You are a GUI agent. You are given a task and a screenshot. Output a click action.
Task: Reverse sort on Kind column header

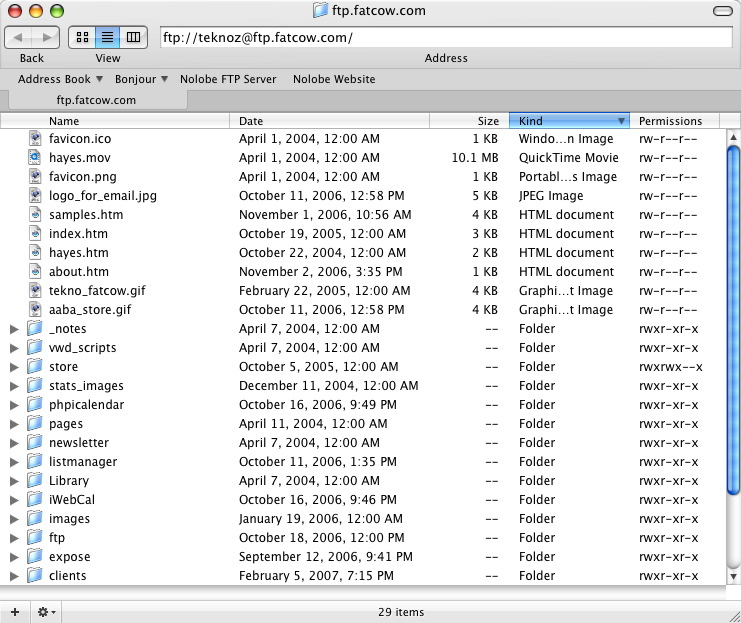pos(569,121)
